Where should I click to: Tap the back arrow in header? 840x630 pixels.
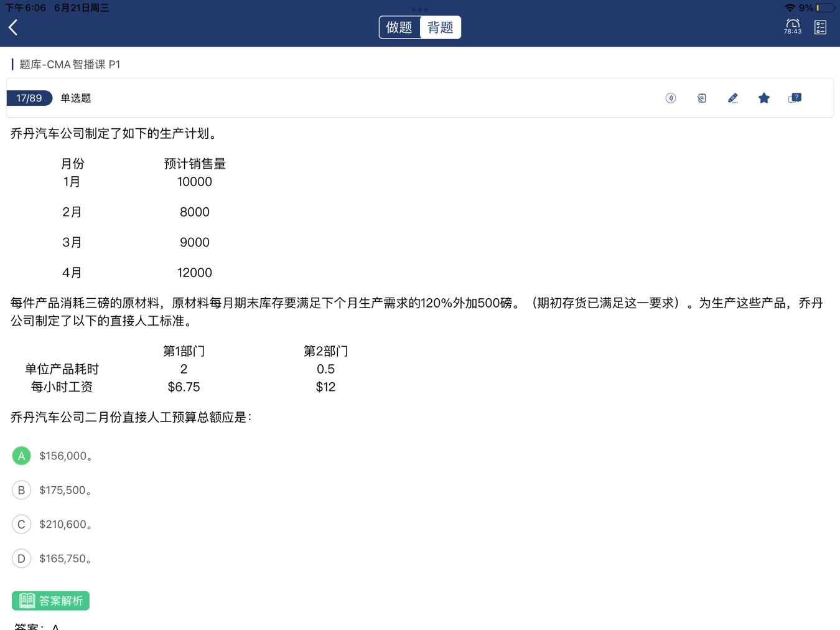pos(13,27)
